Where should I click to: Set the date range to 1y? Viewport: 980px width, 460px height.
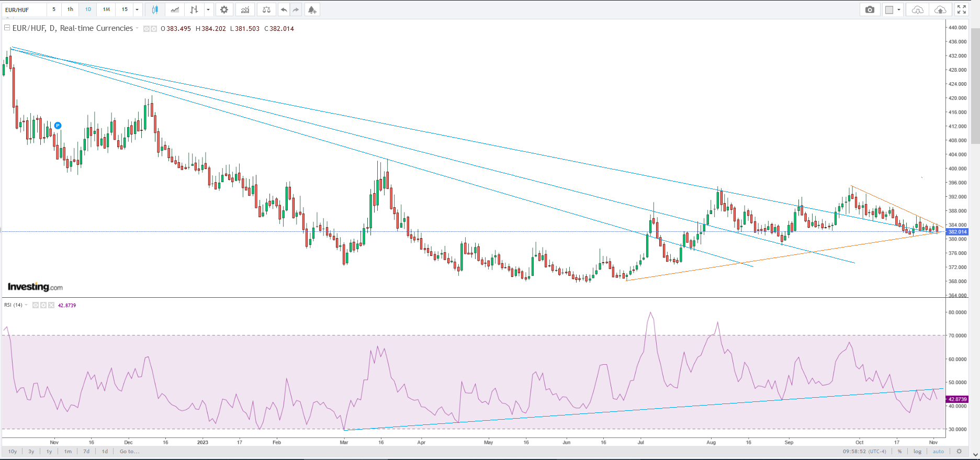click(49, 451)
